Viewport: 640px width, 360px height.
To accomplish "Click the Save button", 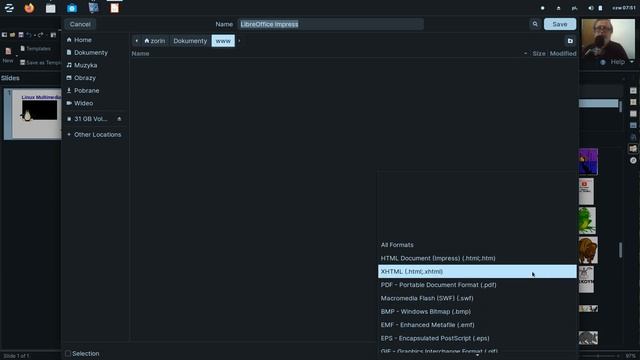I will click(560, 24).
